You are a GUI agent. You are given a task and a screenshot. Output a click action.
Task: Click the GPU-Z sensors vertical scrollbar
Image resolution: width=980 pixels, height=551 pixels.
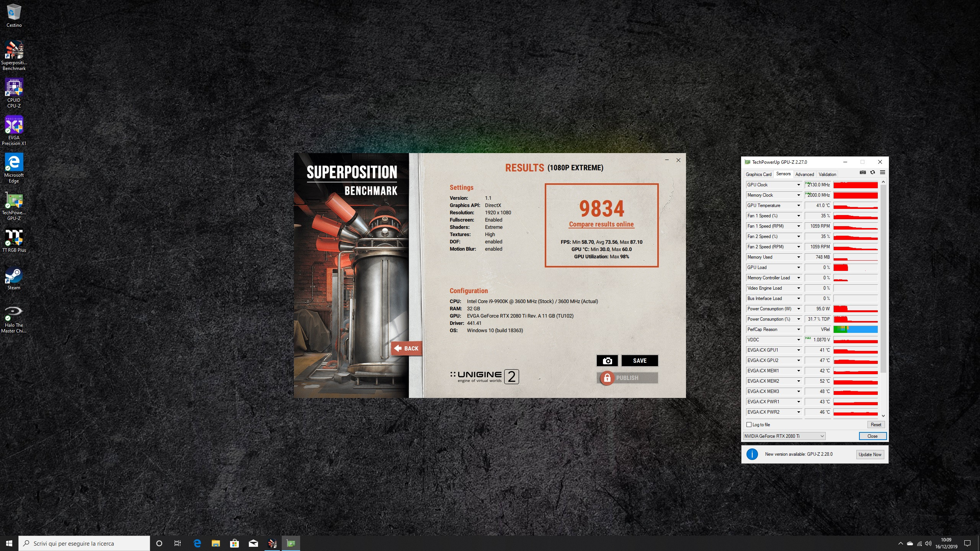883,279
